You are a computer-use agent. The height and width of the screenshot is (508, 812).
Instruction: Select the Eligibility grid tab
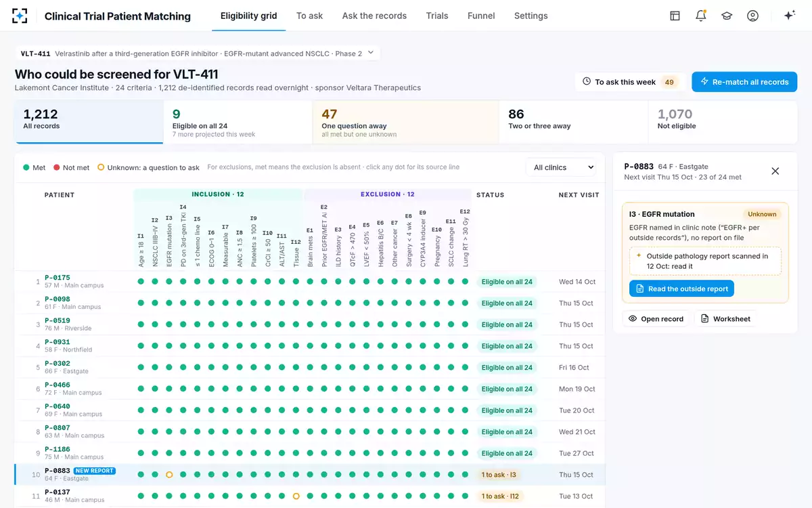pos(249,16)
